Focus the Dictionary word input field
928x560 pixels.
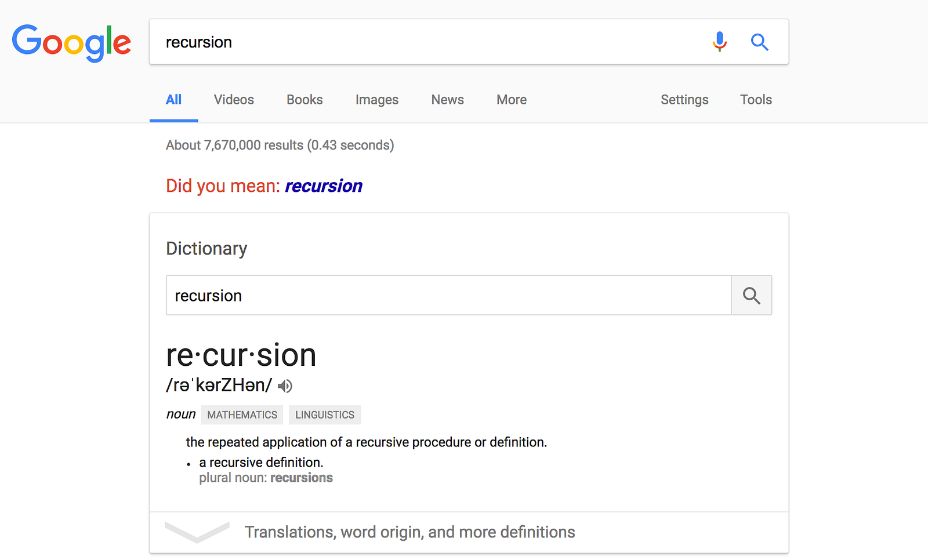tap(447, 296)
